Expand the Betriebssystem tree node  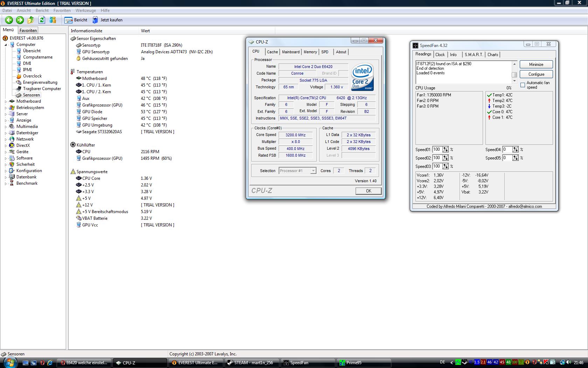(6, 108)
